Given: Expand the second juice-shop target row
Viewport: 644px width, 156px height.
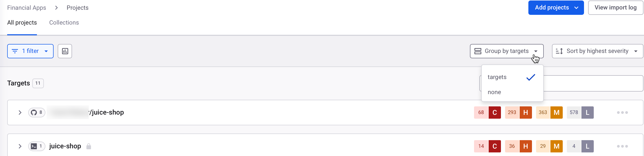Looking at the screenshot, I should tap(20, 146).
